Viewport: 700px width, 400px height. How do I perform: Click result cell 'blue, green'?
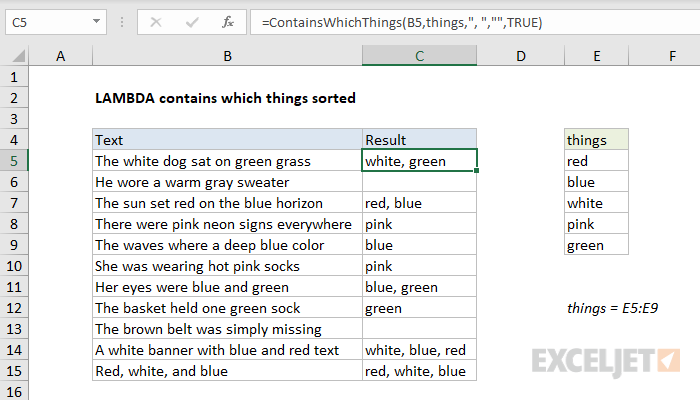419,287
